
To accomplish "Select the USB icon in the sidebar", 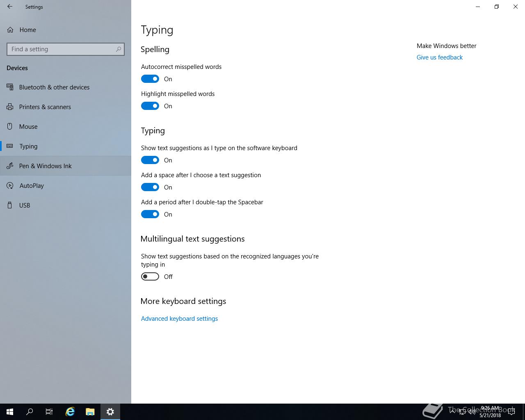I will coord(10,205).
